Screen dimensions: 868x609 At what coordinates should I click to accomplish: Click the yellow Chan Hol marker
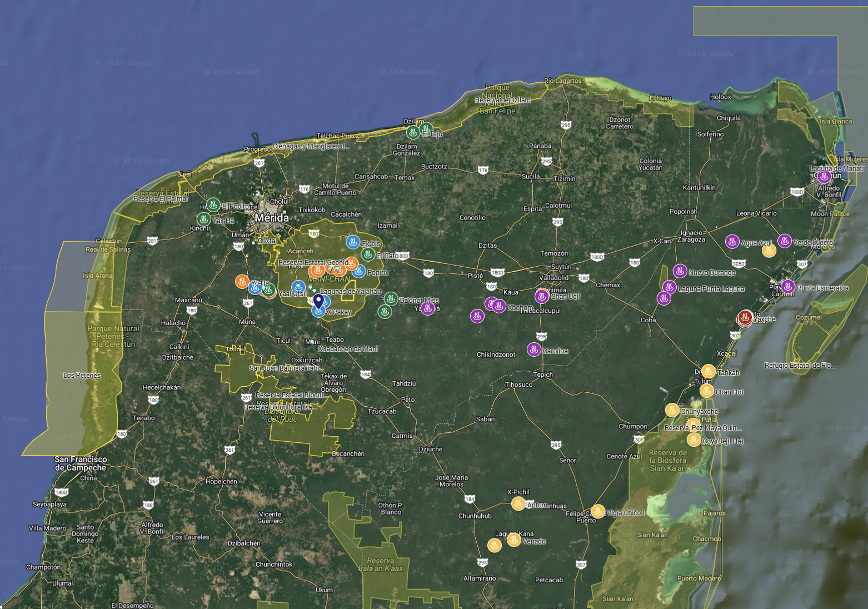[x=706, y=391]
